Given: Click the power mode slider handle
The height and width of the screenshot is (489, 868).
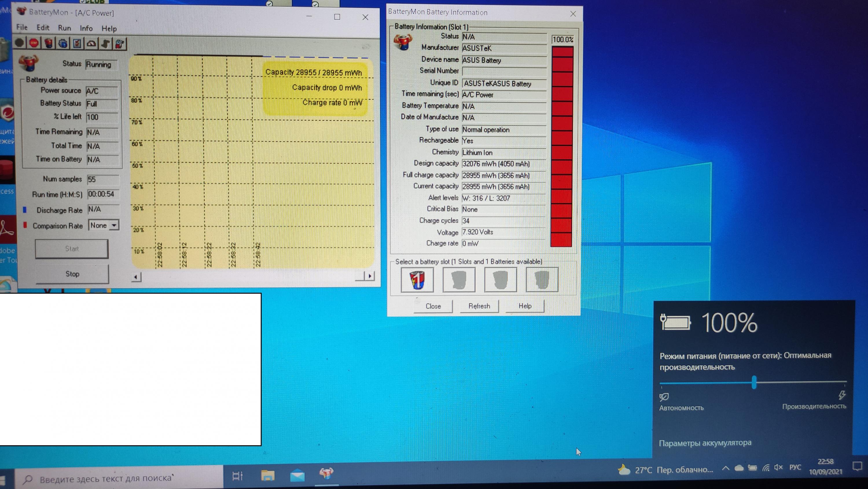Looking at the screenshot, I should (754, 382).
